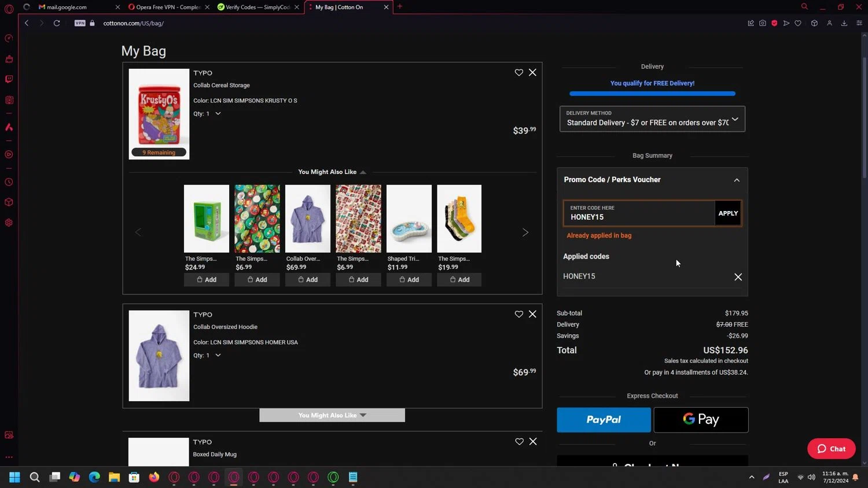Reload the Cotton On page
This screenshot has height=488, width=868.
click(x=57, y=23)
